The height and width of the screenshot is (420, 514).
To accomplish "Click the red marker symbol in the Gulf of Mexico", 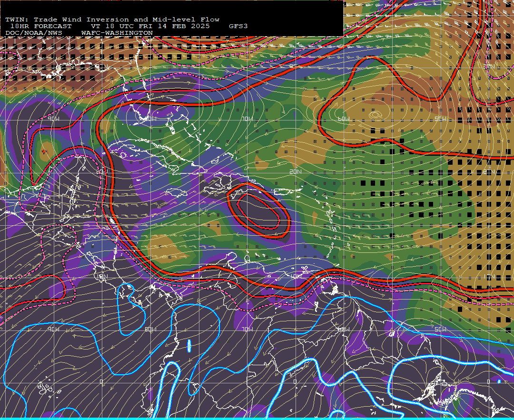I will pos(44,151).
